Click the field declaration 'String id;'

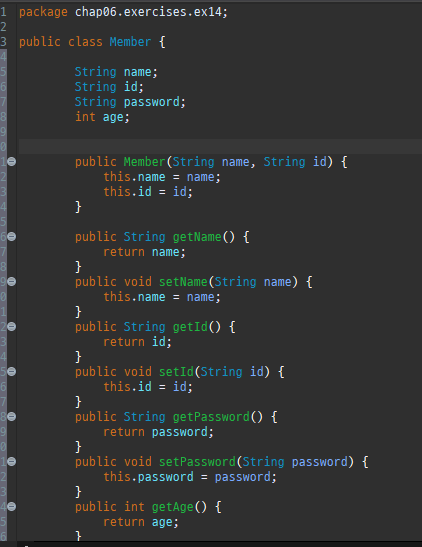(109, 87)
